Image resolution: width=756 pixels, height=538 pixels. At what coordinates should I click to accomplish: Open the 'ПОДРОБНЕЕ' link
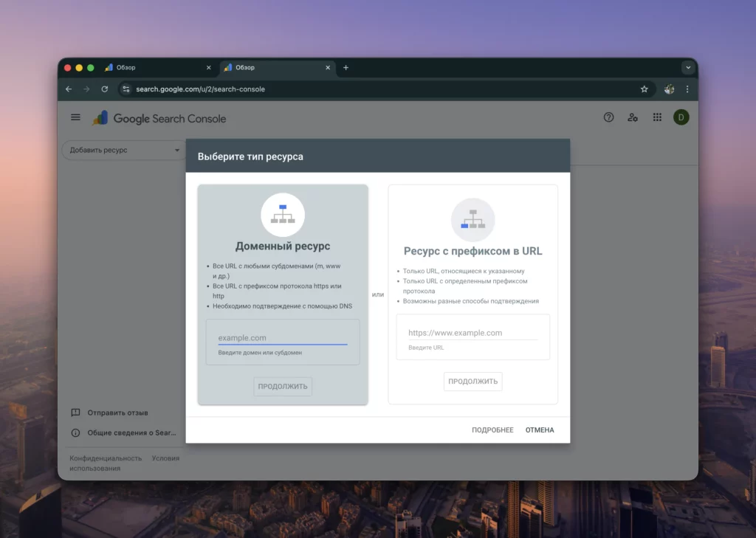[492, 430]
